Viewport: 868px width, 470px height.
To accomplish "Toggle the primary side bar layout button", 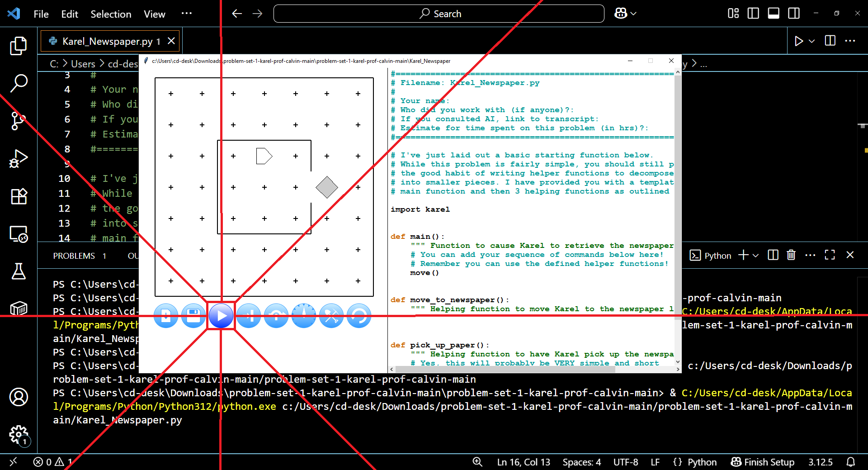I will click(753, 14).
